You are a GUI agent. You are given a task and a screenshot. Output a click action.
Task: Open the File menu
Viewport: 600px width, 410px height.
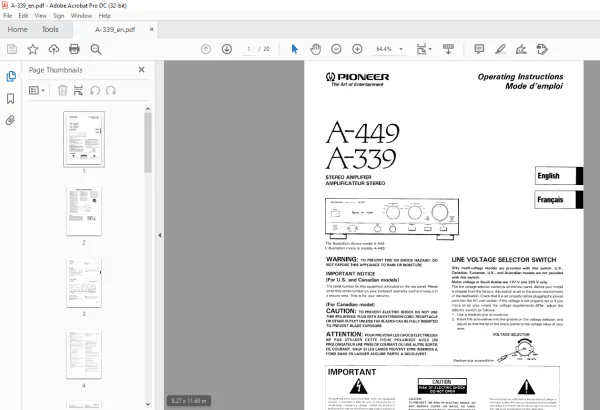(x=7, y=16)
